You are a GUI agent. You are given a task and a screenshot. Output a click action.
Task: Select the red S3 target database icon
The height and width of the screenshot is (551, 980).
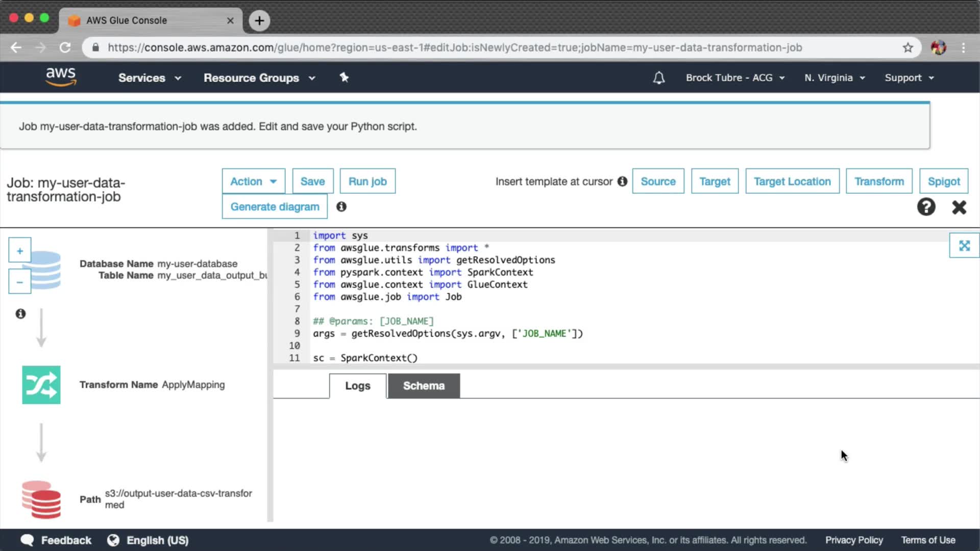pyautogui.click(x=41, y=500)
